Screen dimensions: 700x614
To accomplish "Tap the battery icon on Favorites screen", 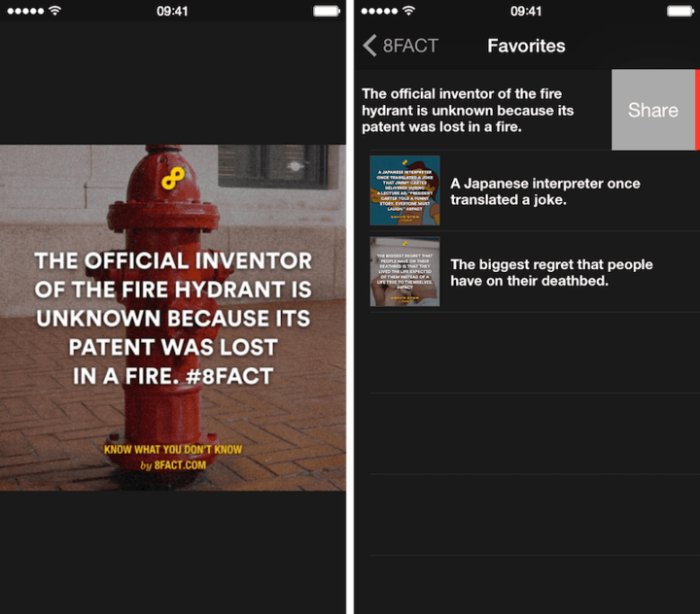I will (x=680, y=11).
